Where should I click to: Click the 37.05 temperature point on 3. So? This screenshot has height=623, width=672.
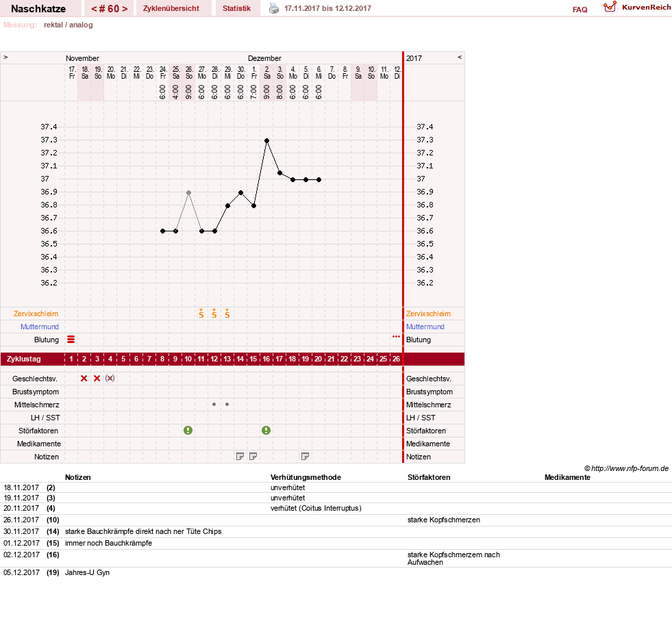coord(280,173)
